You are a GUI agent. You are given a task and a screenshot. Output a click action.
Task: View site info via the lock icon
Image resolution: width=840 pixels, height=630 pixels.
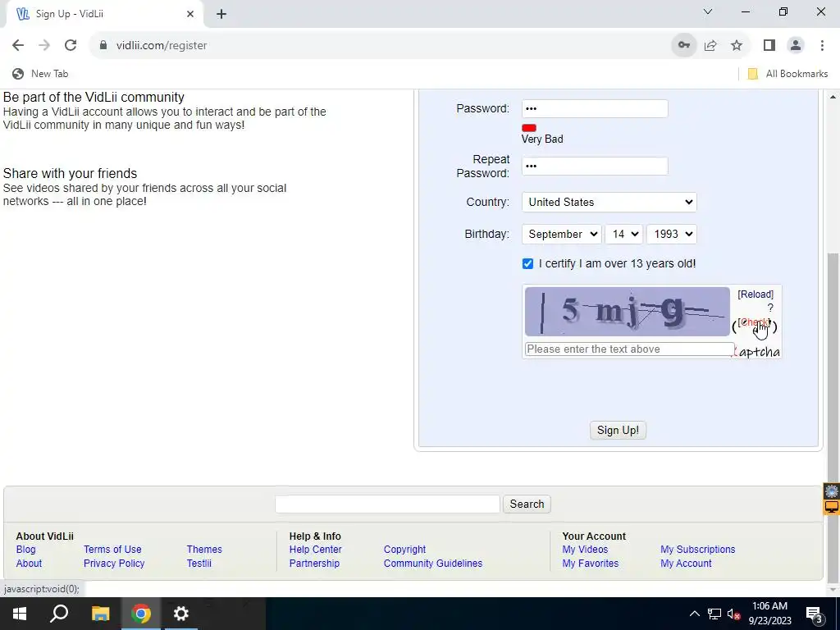pyautogui.click(x=103, y=46)
